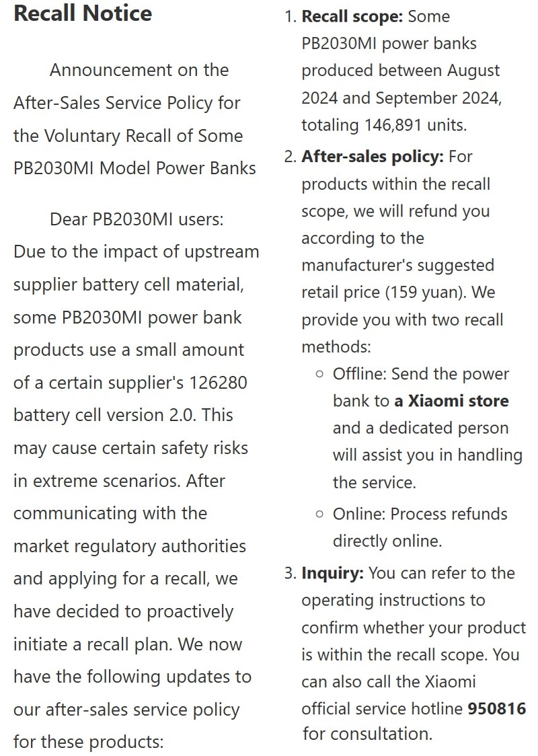The image size is (538, 756).
Task: Click the bold 'Inquiry:' label
Action: [333, 573]
